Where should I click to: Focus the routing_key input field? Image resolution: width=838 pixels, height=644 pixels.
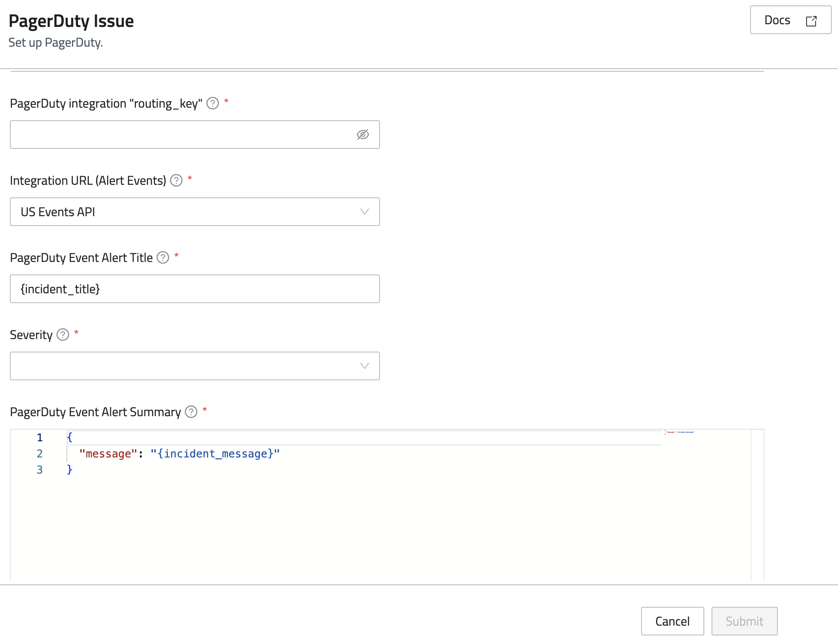(x=179, y=135)
